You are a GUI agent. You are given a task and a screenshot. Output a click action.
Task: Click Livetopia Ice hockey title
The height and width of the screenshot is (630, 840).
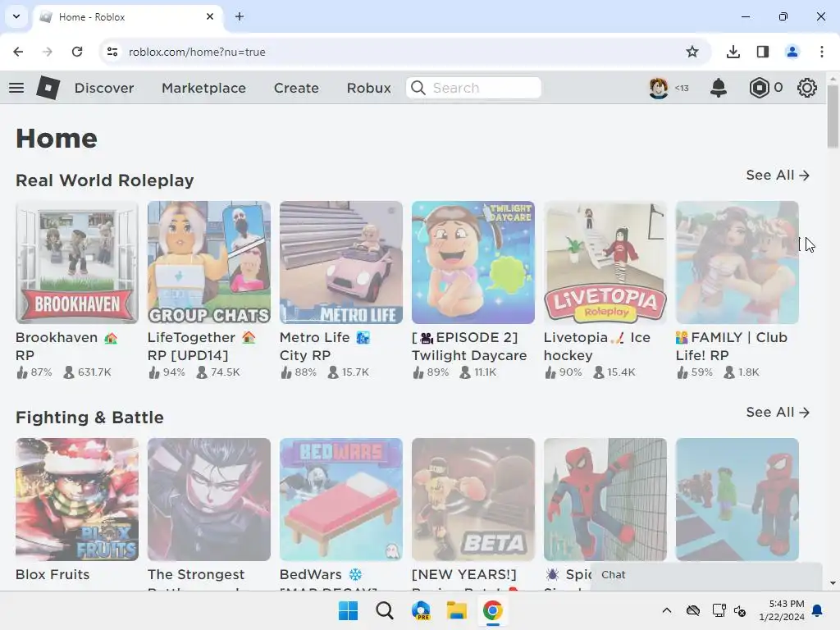pos(597,346)
